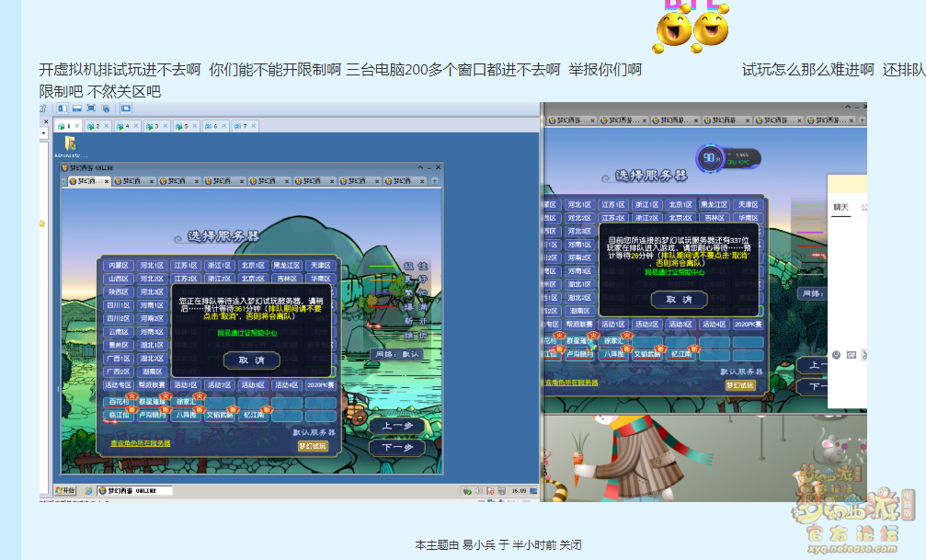The image size is (926, 560).
Task: Choose 临江仙 server in VM game window
Action: [x=118, y=416]
